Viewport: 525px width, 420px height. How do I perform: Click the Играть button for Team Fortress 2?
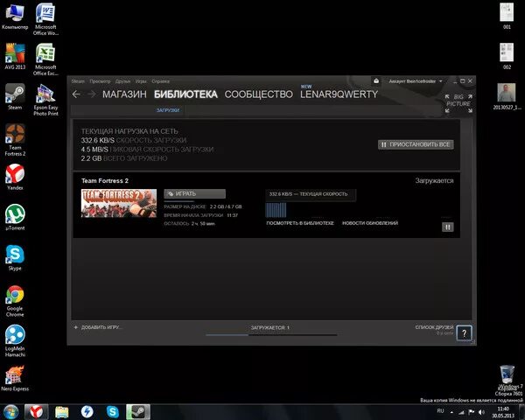pos(194,193)
